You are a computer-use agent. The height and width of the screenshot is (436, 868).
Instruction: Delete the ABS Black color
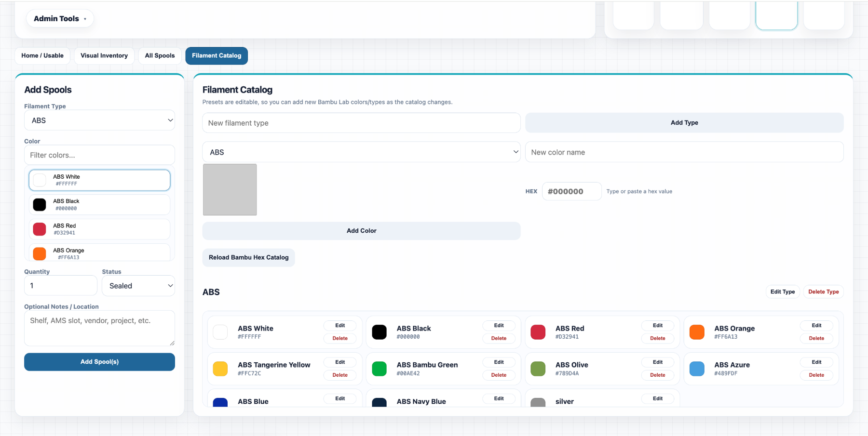pyautogui.click(x=499, y=338)
